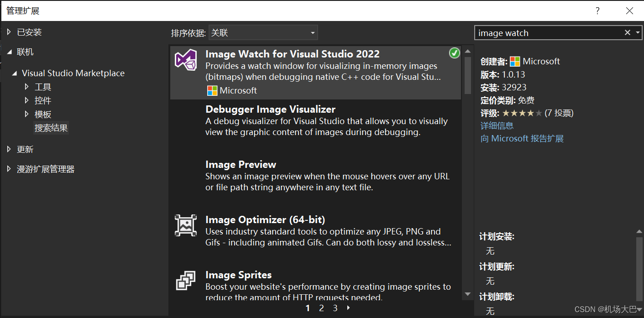Expand the 更新 category
The width and height of the screenshot is (644, 318).
[x=9, y=149]
